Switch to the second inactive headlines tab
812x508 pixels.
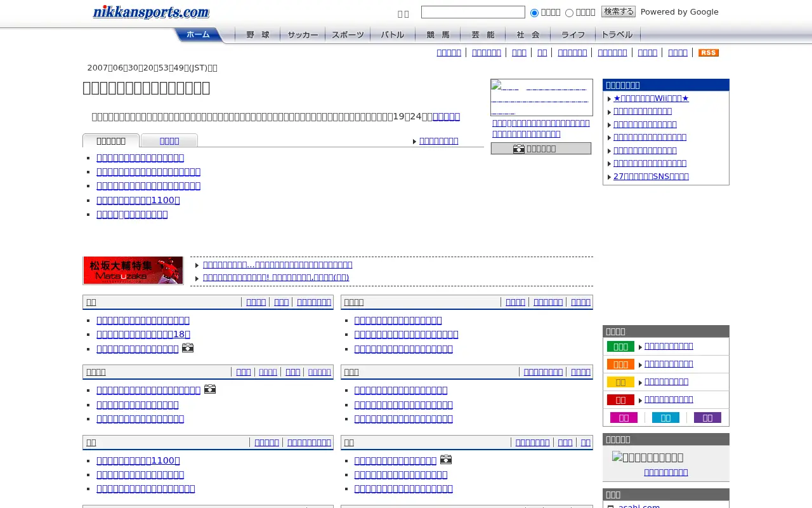(169, 141)
